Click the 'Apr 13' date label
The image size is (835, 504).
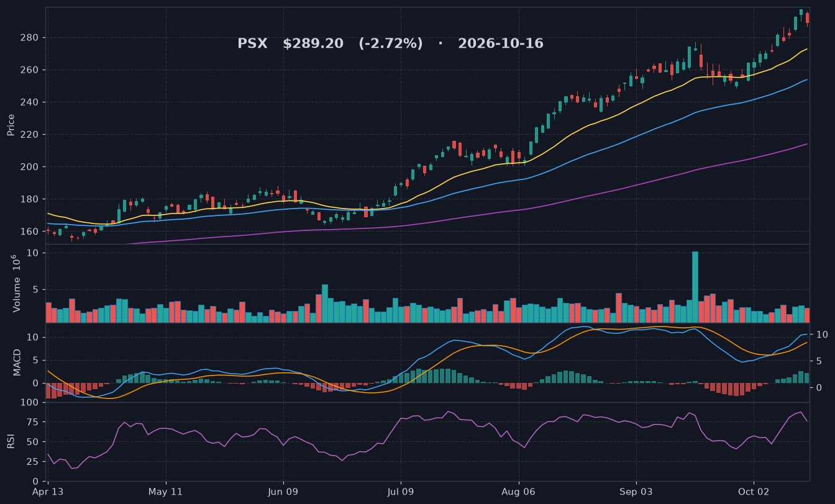coord(48,492)
